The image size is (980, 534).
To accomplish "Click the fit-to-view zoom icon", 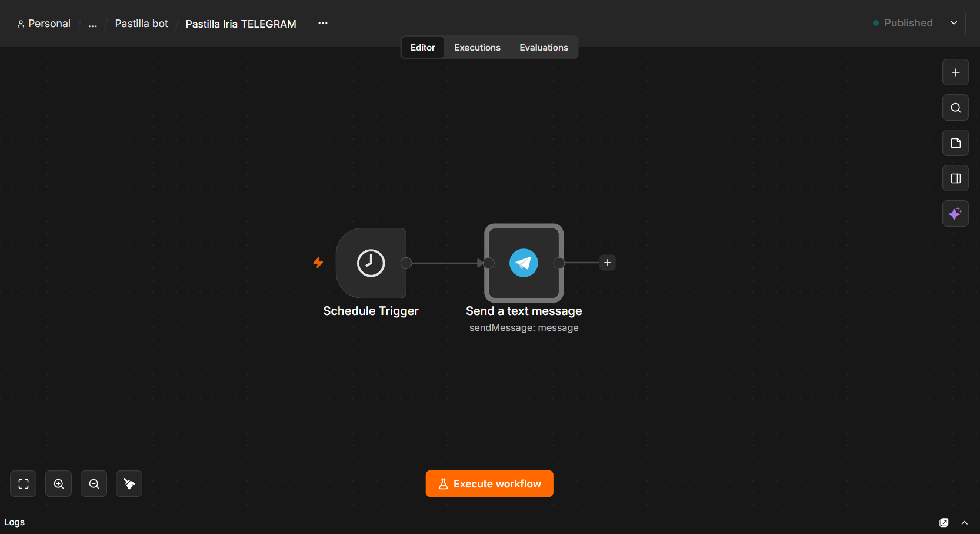I will pyautogui.click(x=24, y=484).
